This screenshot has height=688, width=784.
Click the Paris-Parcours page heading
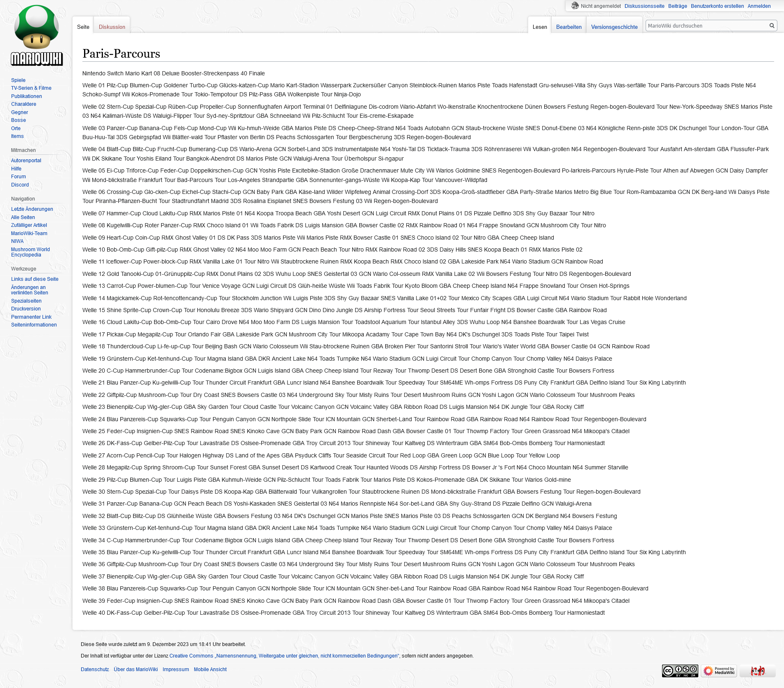[x=121, y=54]
